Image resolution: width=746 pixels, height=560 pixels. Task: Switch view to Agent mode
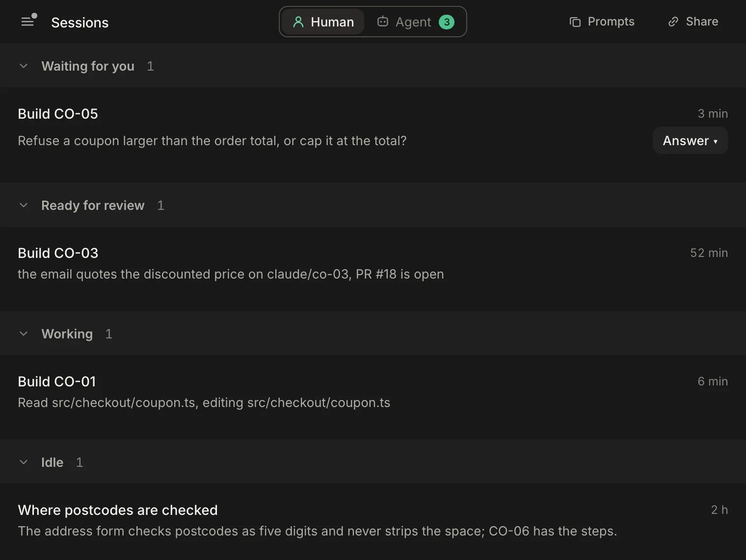[x=415, y=22]
